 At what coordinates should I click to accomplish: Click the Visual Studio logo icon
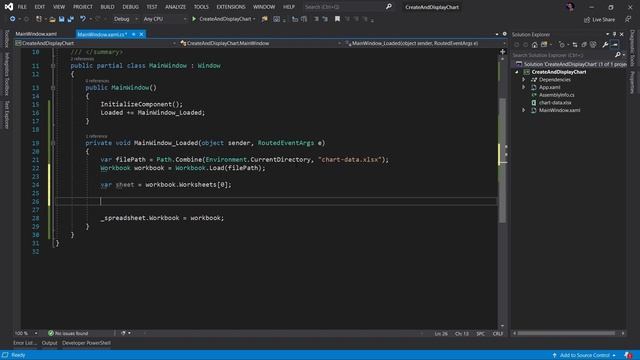[x=9, y=7]
